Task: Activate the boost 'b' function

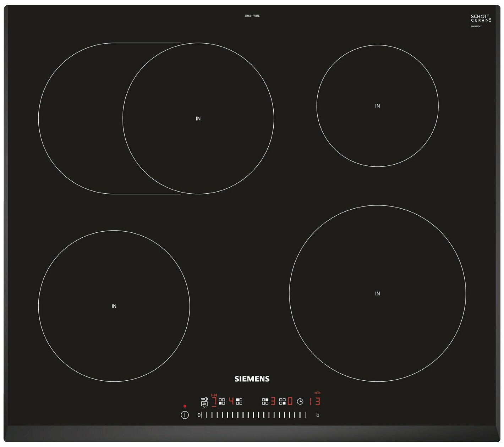Action: [x=318, y=415]
